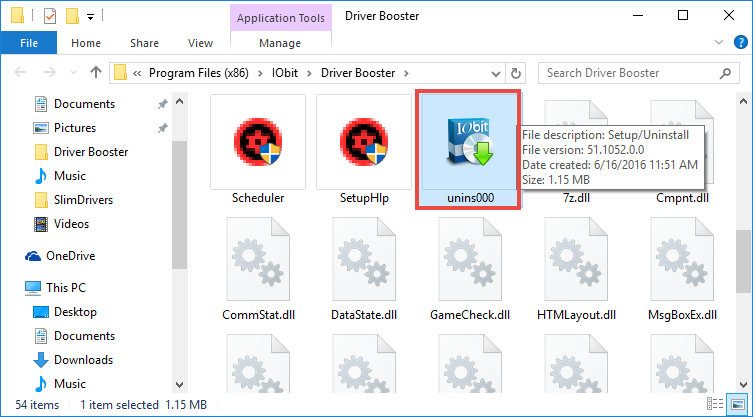Switch to the View ribbon tab
Viewport: 753px width, 417px height.
click(x=200, y=43)
